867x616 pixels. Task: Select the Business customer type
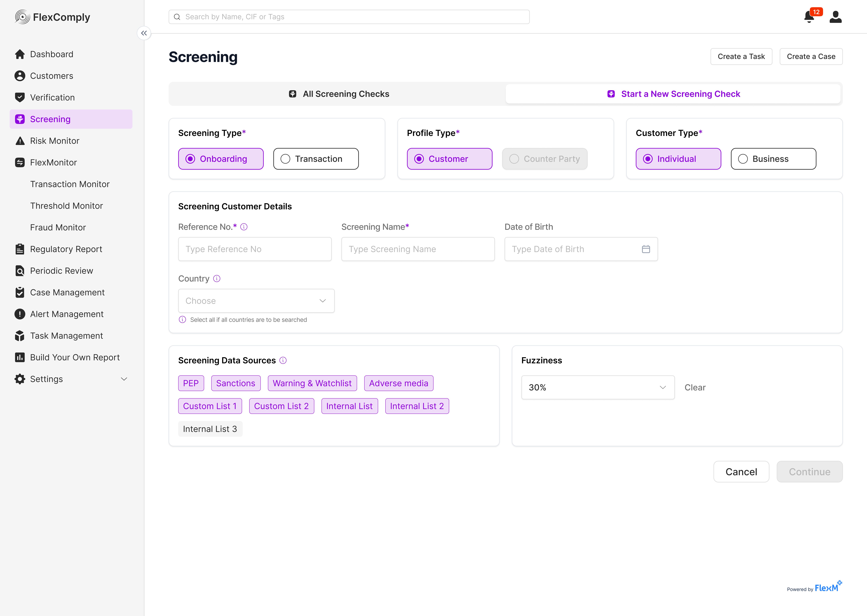[x=773, y=159]
